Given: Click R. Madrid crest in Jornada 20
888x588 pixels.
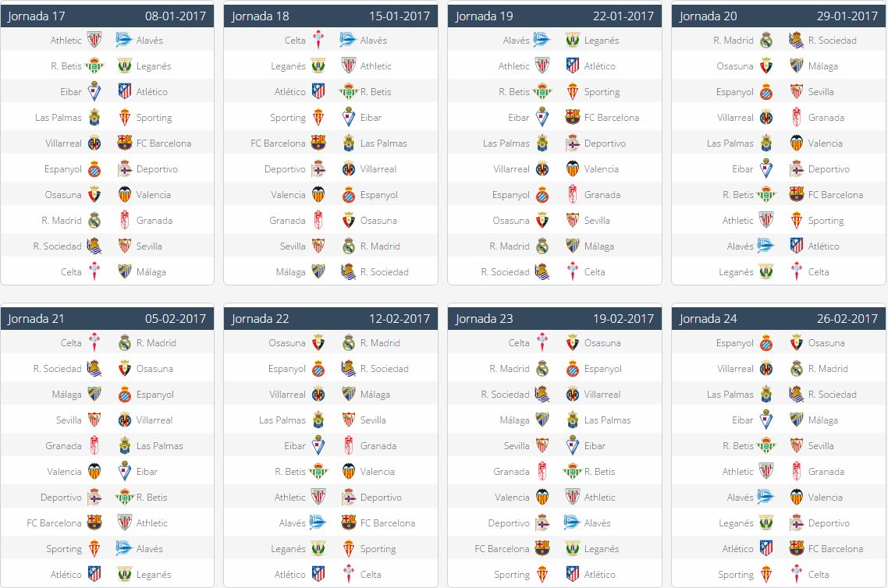Looking at the screenshot, I should click(x=766, y=41).
